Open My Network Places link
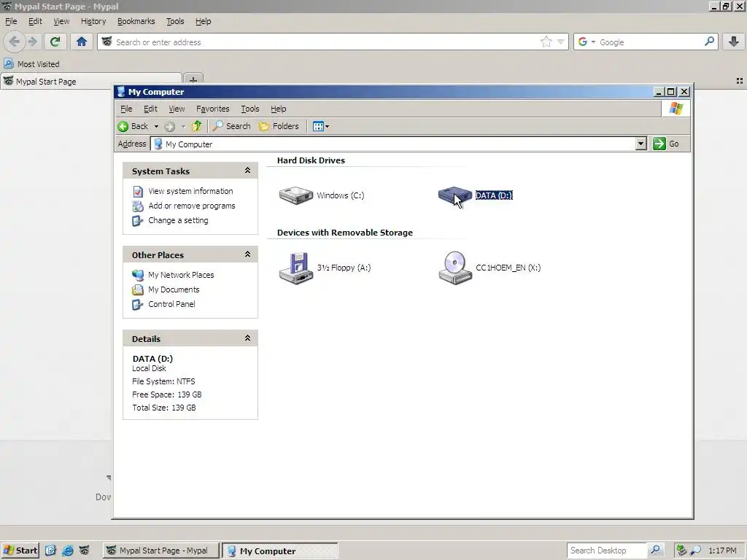The height and width of the screenshot is (560, 747). [x=181, y=275]
